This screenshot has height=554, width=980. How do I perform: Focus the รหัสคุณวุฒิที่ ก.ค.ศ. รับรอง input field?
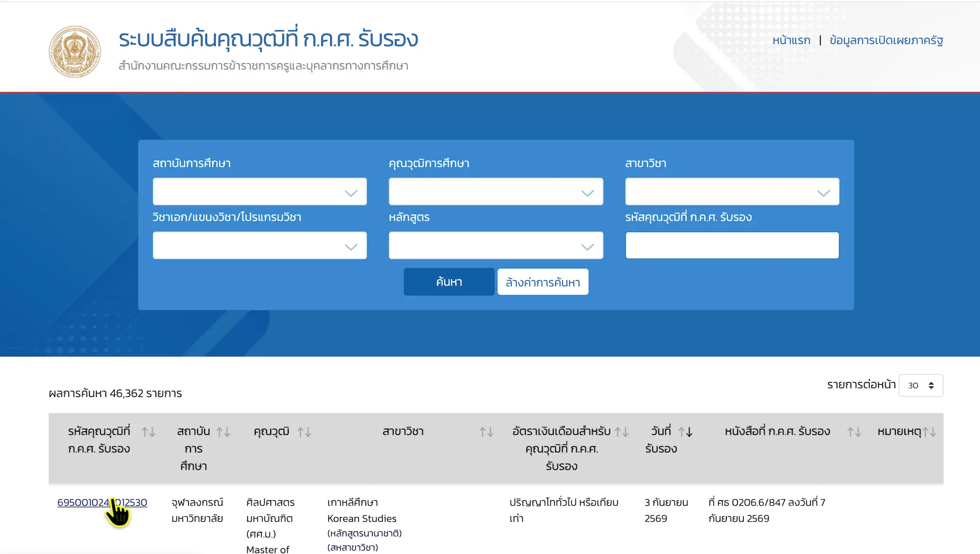(732, 245)
